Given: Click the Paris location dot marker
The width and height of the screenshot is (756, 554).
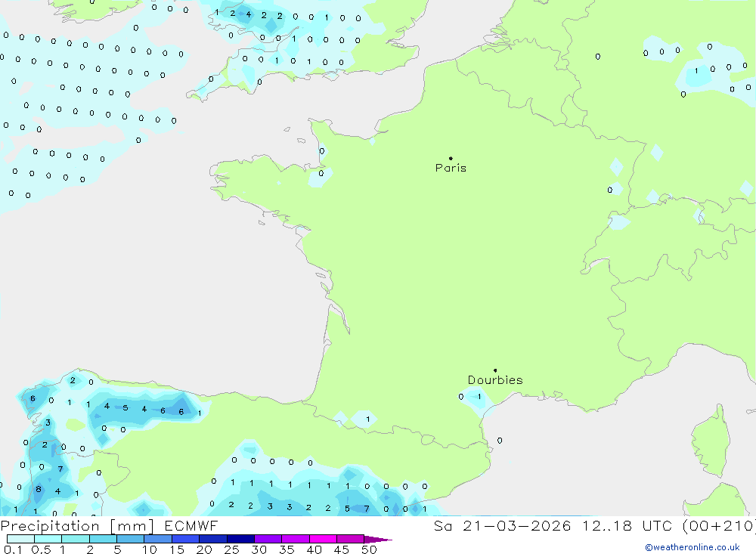Looking at the screenshot, I should point(451,158).
